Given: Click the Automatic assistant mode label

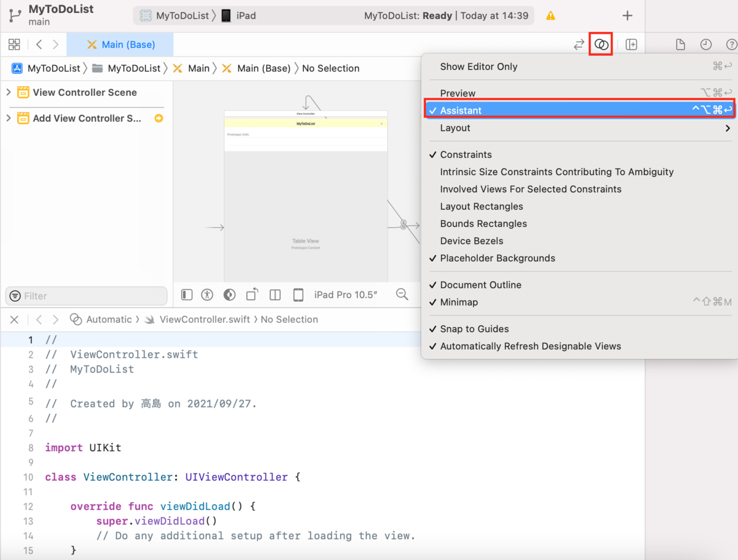Looking at the screenshot, I should tap(109, 320).
